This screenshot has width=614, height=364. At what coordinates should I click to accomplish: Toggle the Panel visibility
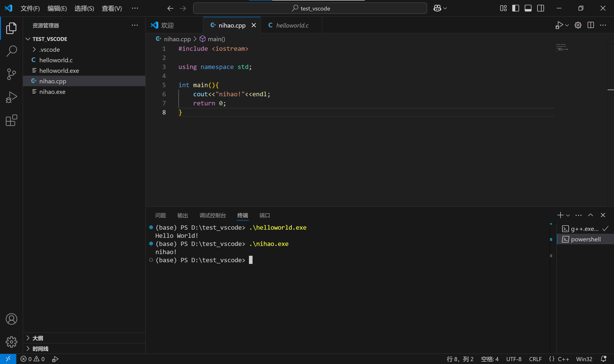528,8
